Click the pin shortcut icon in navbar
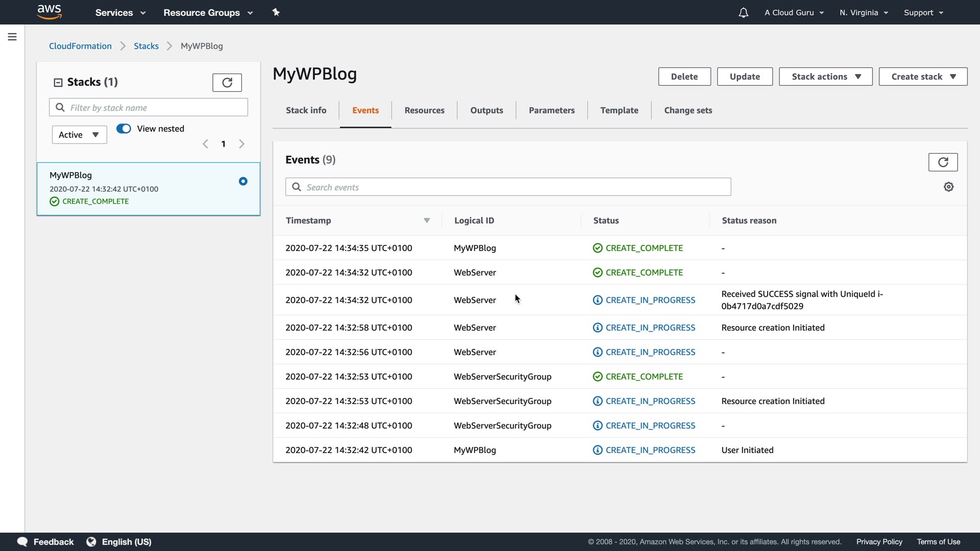 [x=276, y=12]
